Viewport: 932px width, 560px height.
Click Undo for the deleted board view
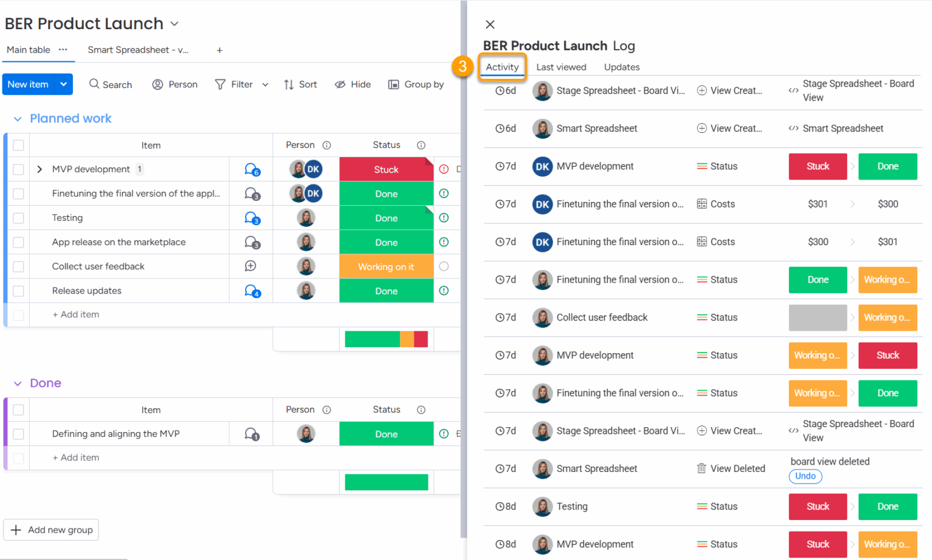pos(805,476)
